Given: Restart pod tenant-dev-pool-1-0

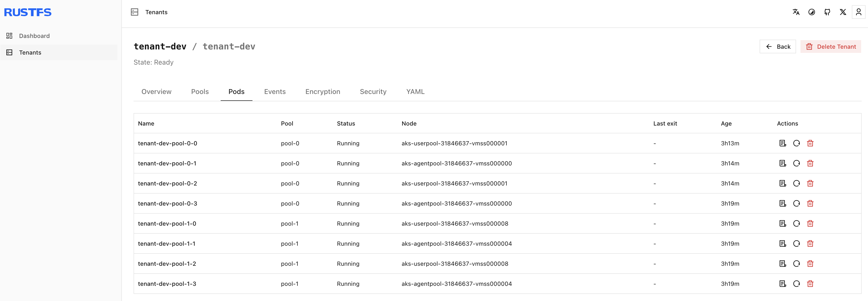Looking at the screenshot, I should pyautogui.click(x=797, y=223).
